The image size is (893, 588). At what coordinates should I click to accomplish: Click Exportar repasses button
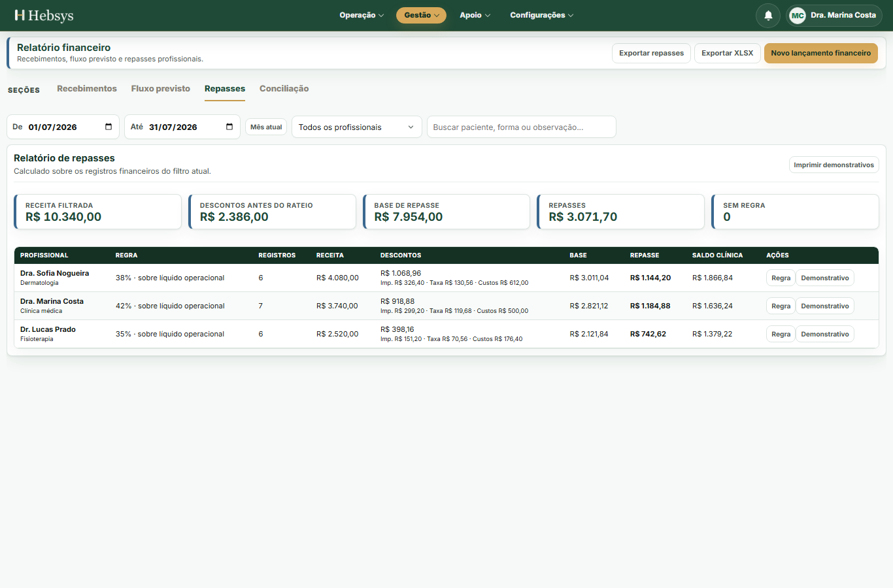[x=652, y=53]
